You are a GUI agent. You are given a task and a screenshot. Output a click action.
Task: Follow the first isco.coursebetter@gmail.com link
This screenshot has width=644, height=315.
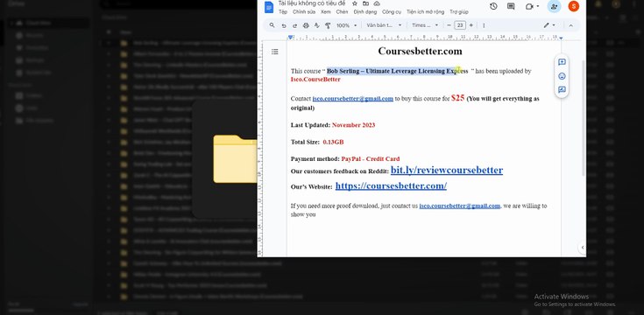pyautogui.click(x=353, y=98)
